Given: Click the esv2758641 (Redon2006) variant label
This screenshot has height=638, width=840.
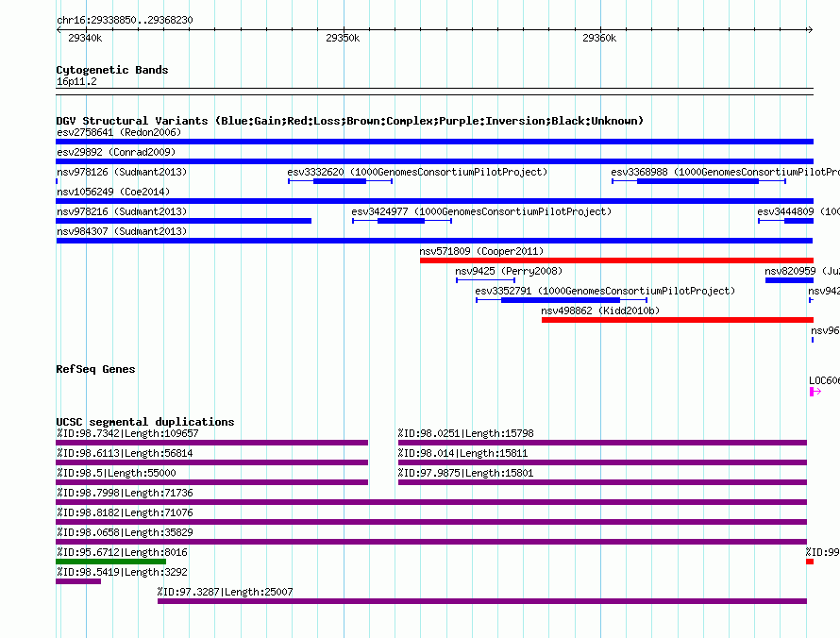Looking at the screenshot, I should tap(119, 132).
